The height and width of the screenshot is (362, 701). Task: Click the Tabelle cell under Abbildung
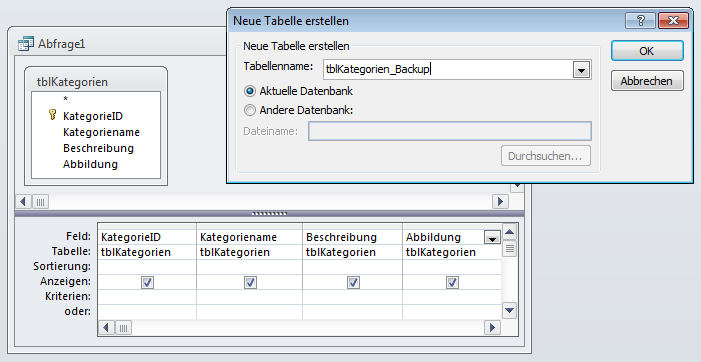[452, 253]
